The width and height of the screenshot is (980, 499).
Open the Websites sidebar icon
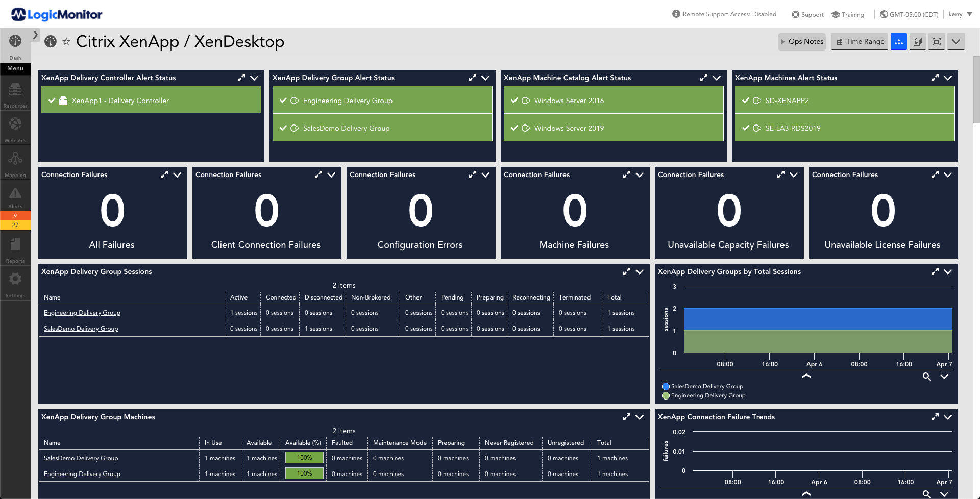point(15,128)
